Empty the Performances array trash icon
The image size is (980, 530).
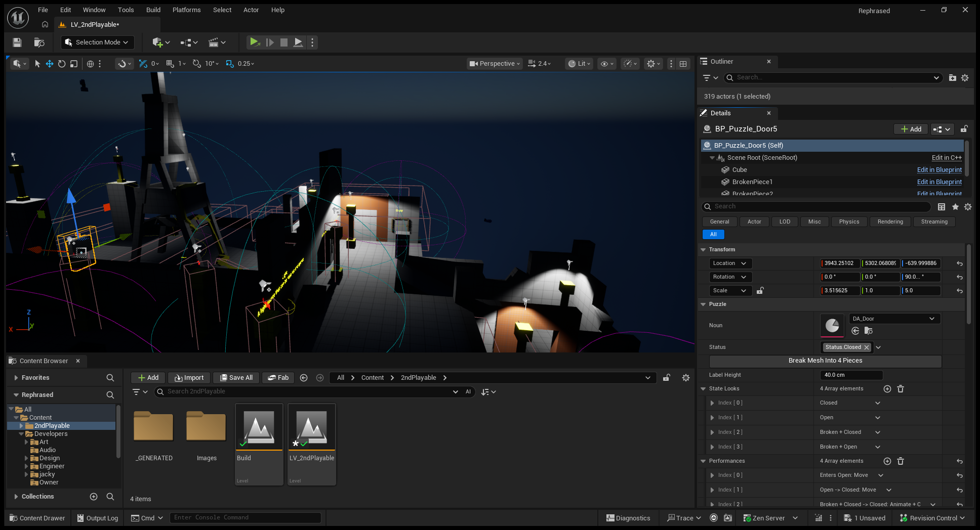click(x=901, y=461)
